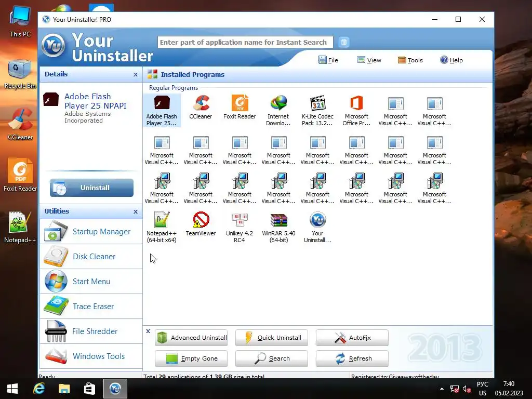
Task: Show hidden system tray icons
Action: [442, 389]
